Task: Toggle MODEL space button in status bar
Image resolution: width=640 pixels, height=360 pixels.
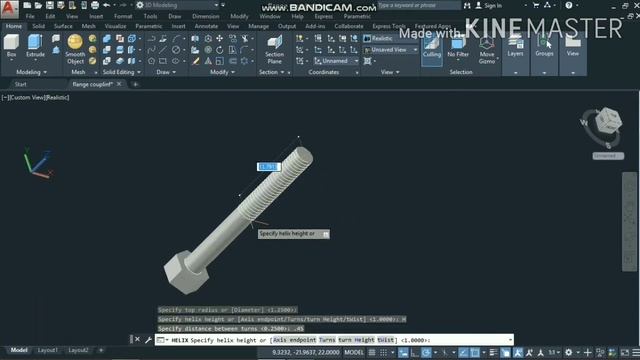Action: pos(354,352)
